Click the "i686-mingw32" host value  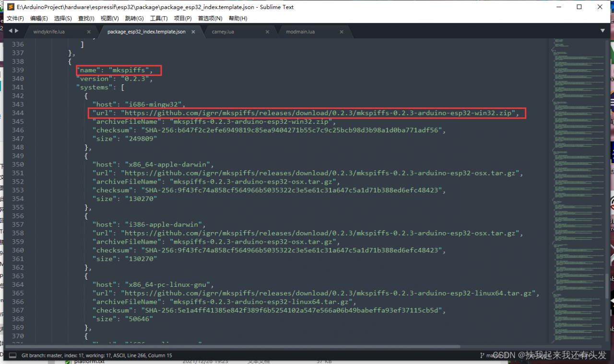153,105
